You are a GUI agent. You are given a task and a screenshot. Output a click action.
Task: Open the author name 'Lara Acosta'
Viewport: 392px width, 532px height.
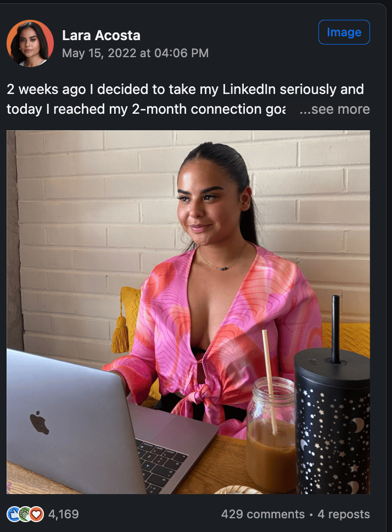(101, 35)
